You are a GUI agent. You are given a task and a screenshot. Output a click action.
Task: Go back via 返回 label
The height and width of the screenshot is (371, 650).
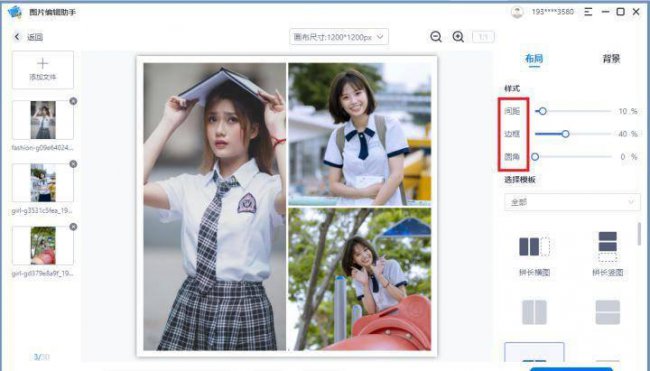(35, 37)
